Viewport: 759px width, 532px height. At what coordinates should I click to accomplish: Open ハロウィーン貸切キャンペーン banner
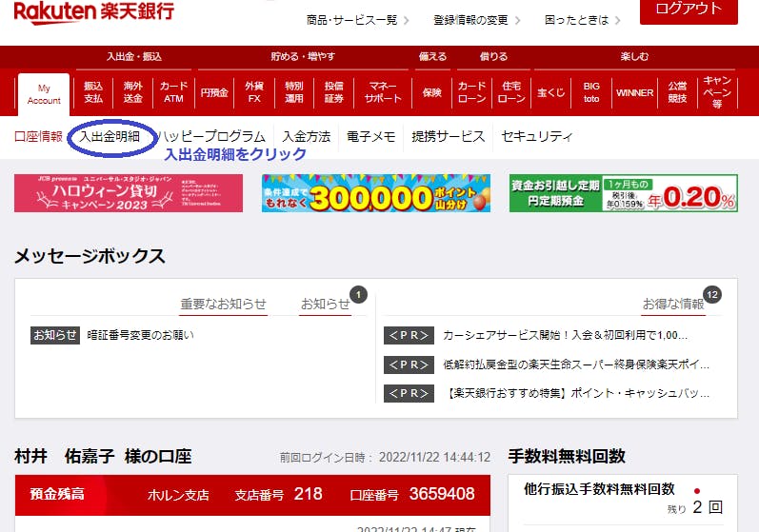[x=129, y=193]
